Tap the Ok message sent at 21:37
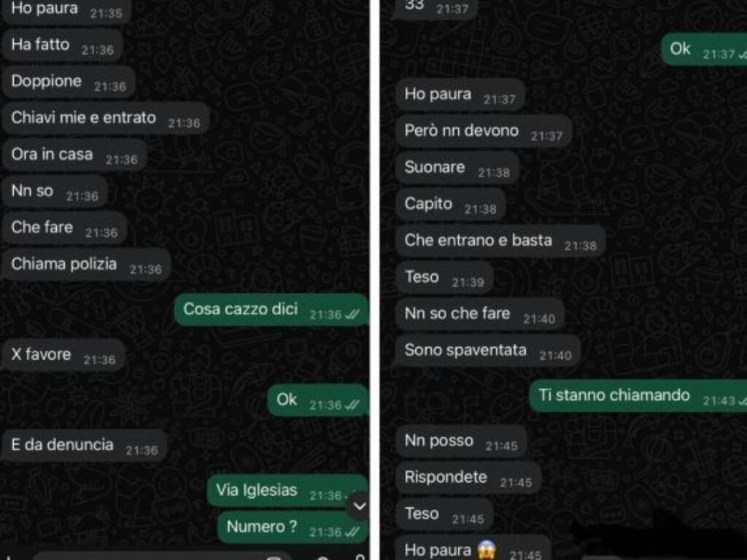This screenshot has width=747, height=560. coord(704,49)
